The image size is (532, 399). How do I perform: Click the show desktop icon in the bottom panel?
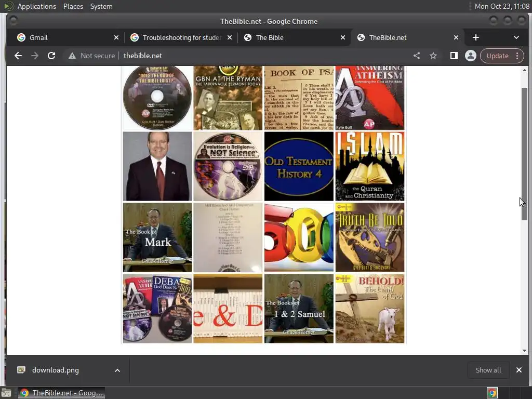tap(6, 393)
